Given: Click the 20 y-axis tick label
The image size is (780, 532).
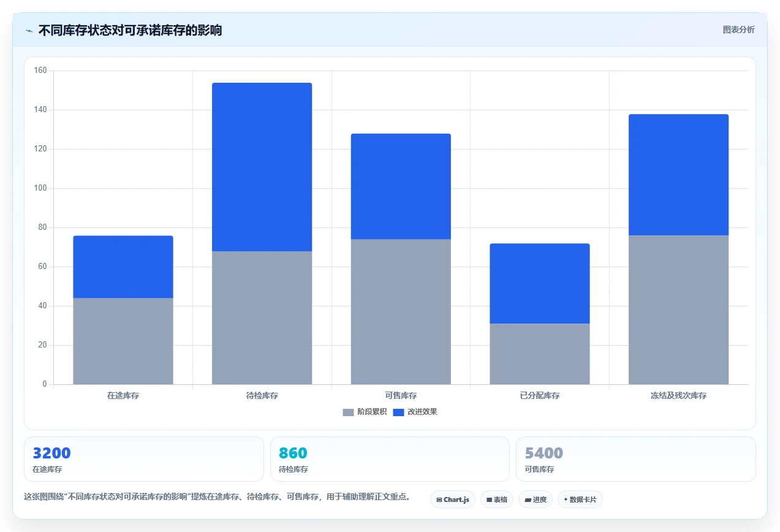Looking at the screenshot, I should (42, 345).
